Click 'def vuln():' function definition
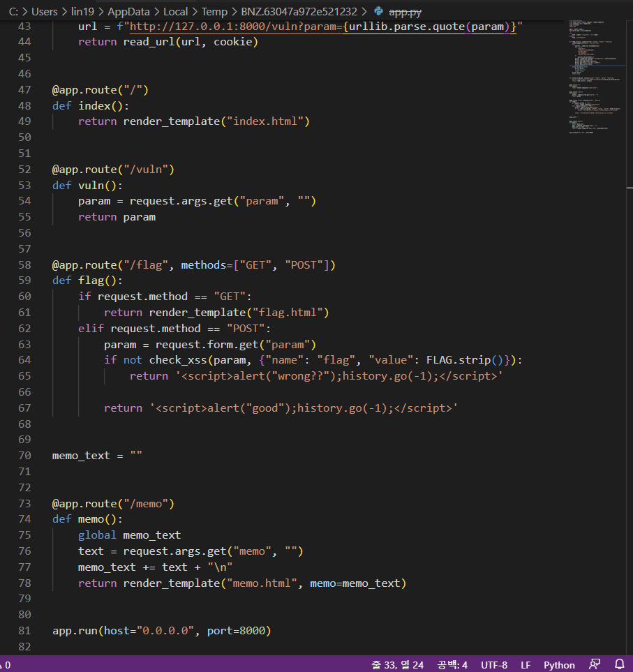The width and height of the screenshot is (633, 672). [x=87, y=185]
